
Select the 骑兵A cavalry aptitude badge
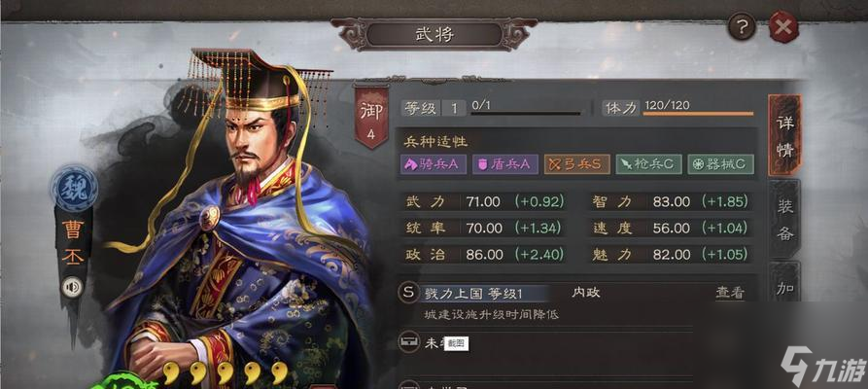tap(434, 164)
